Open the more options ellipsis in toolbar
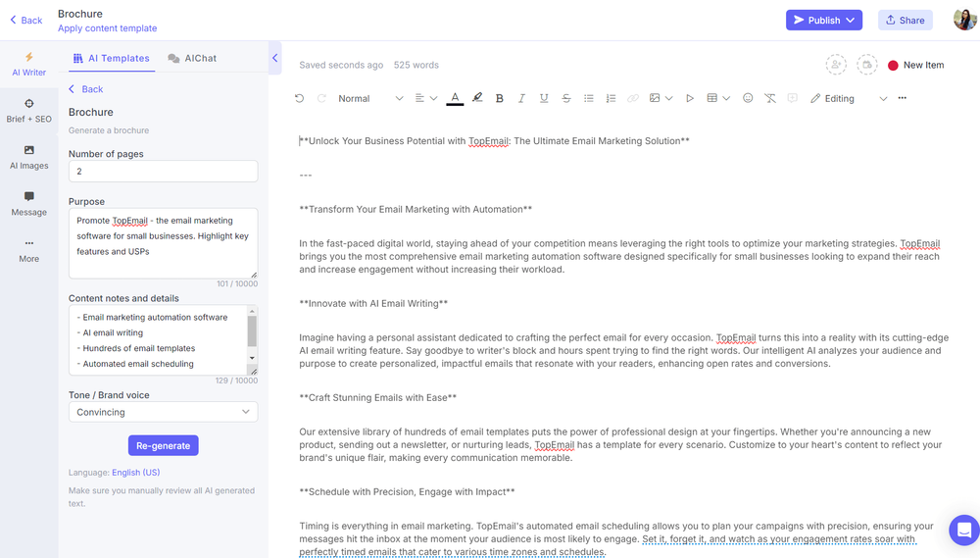 click(x=902, y=98)
